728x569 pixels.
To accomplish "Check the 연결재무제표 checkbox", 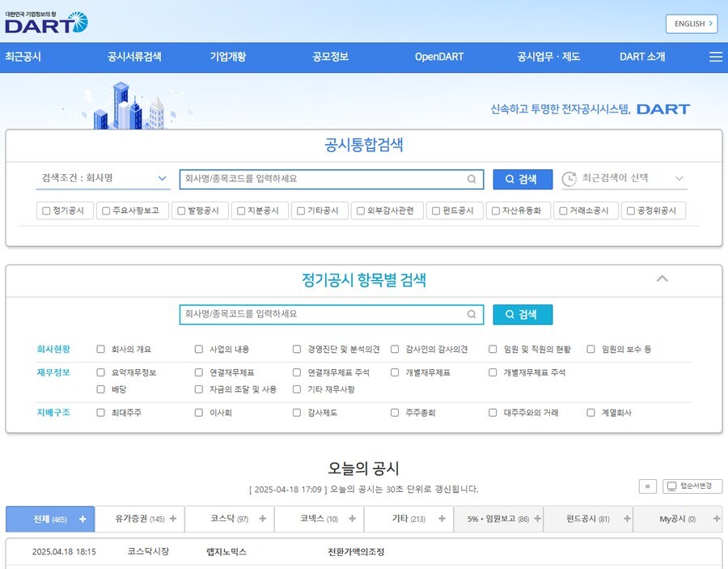I will 199,372.
